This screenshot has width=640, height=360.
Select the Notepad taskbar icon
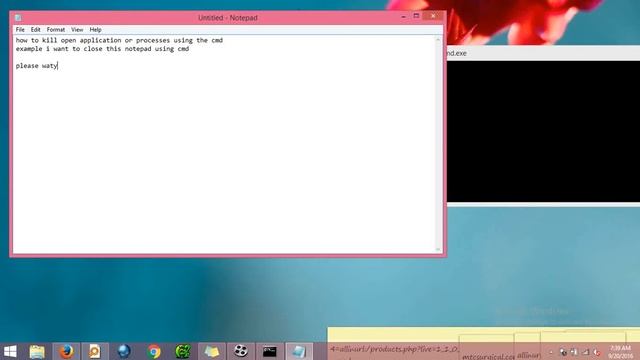[x=299, y=351]
